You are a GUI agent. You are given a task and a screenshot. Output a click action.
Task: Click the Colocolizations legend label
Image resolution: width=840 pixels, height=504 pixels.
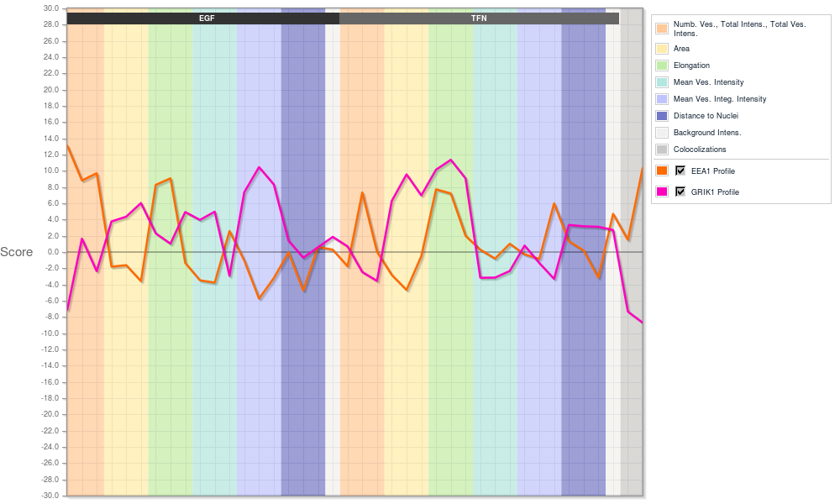pos(700,150)
